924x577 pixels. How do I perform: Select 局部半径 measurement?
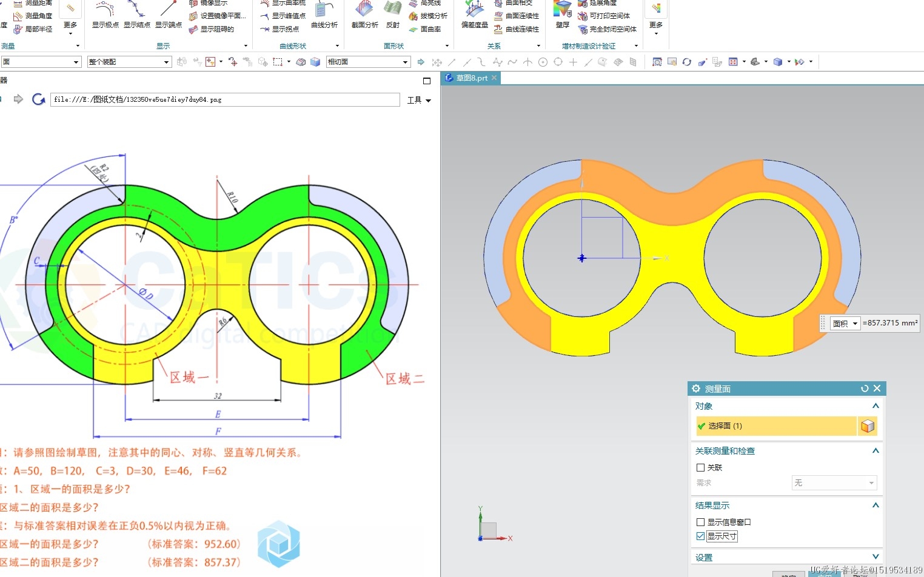pyautogui.click(x=32, y=29)
